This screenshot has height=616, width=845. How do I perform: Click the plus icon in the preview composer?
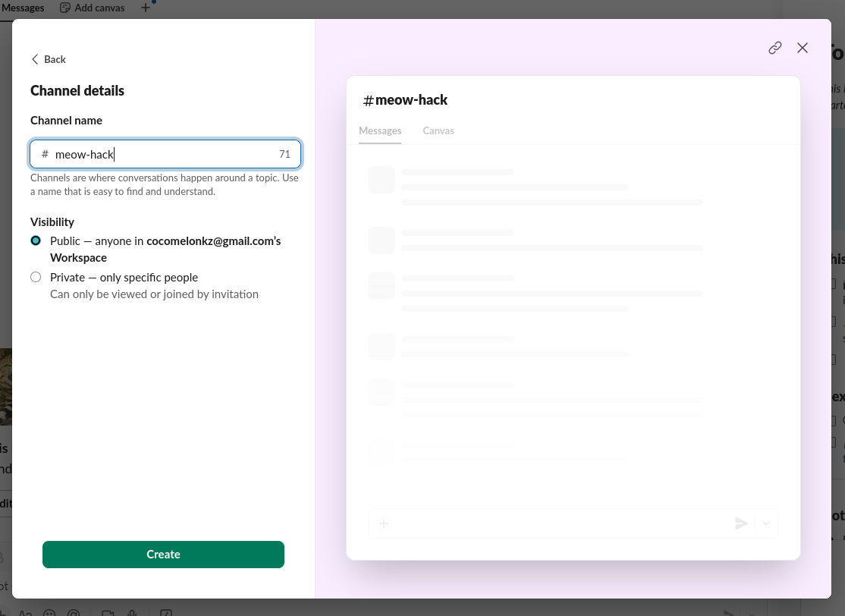pos(384,523)
